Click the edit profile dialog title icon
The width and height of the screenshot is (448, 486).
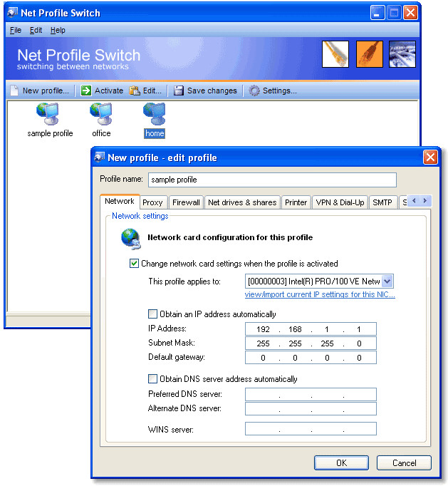tap(99, 157)
